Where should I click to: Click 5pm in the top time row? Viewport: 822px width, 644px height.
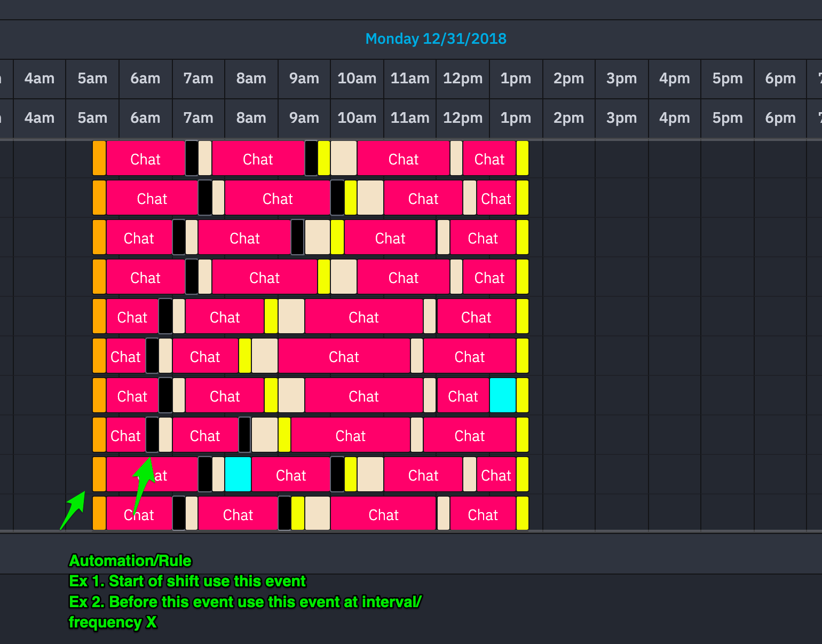727,78
